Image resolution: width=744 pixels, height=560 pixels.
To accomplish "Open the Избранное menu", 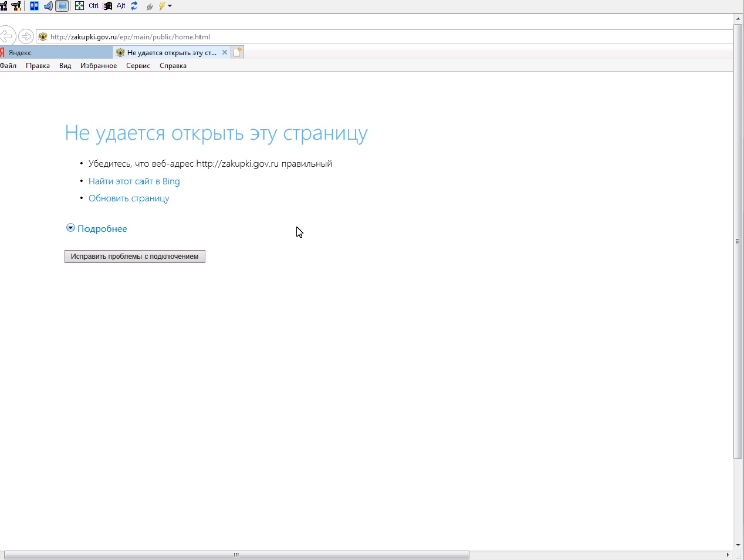I will [99, 66].
